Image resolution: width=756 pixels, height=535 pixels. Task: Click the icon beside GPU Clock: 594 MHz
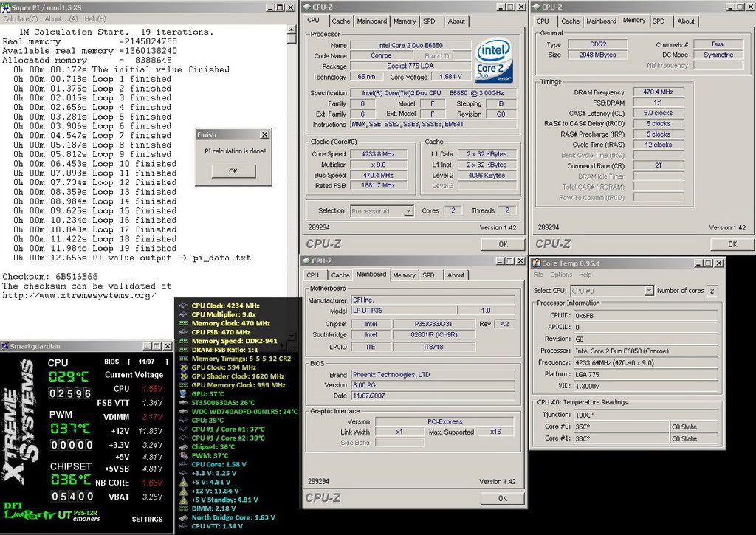pyautogui.click(x=183, y=367)
